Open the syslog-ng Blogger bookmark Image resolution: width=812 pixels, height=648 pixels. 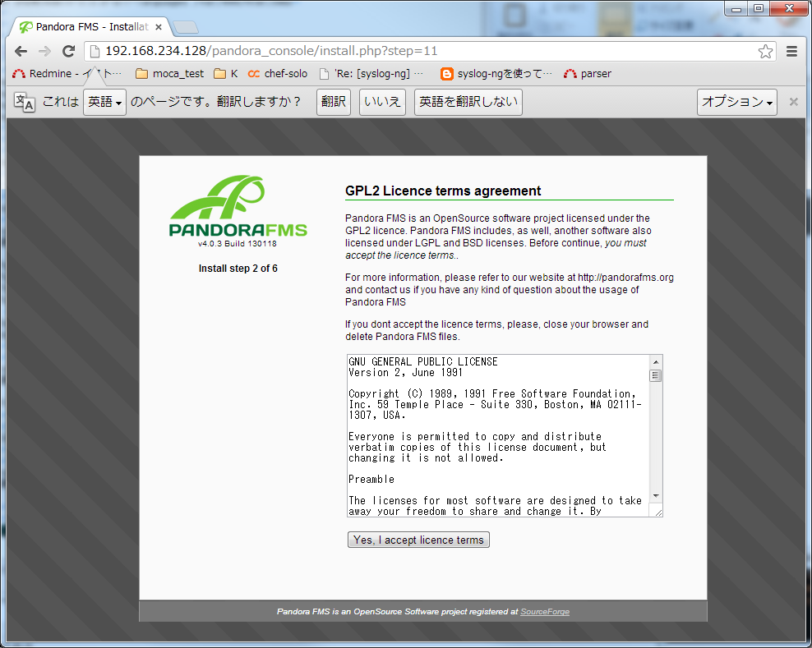coord(496,74)
